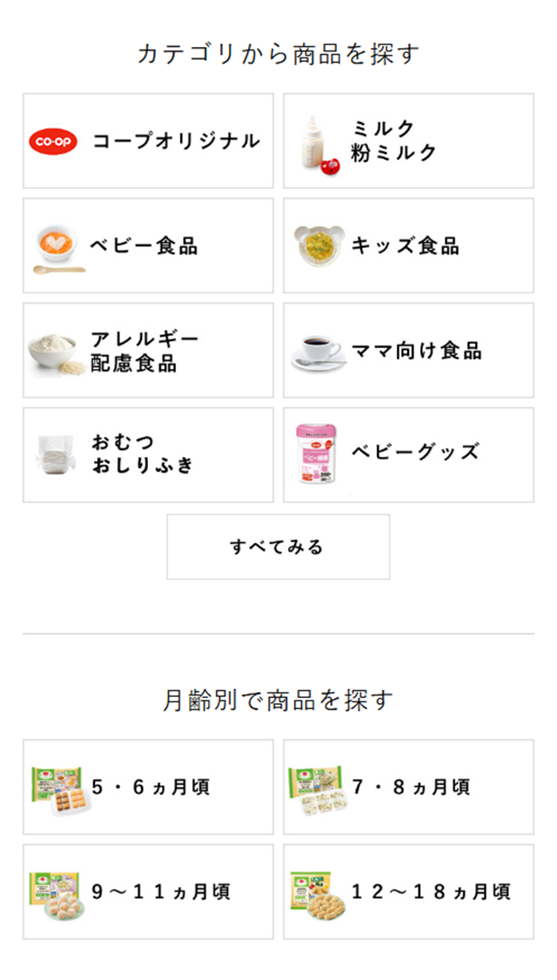The image size is (557, 980).
Task: Click the diaper pack icon
Action: pos(56,455)
